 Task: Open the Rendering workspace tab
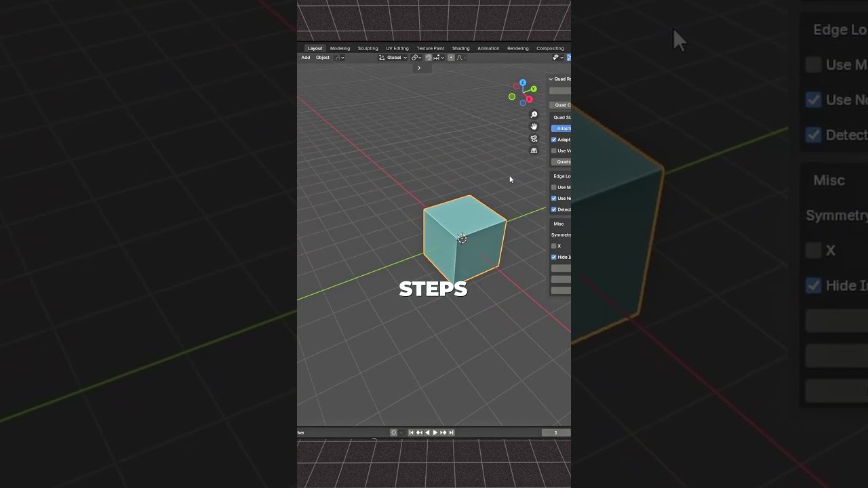[517, 48]
